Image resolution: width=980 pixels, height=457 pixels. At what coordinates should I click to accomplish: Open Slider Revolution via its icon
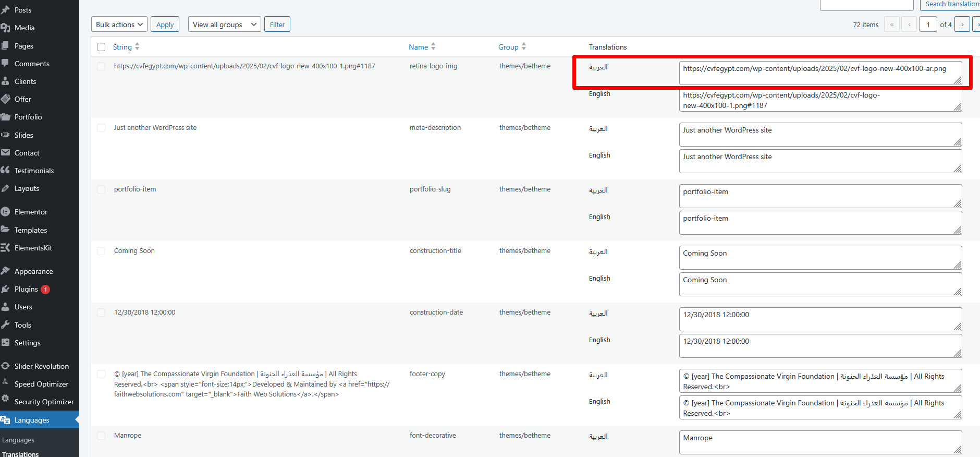[6, 366]
